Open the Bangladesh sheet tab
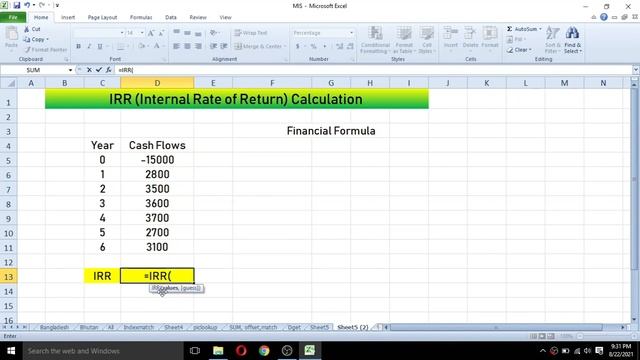The width and height of the screenshot is (640, 360). click(x=54, y=327)
